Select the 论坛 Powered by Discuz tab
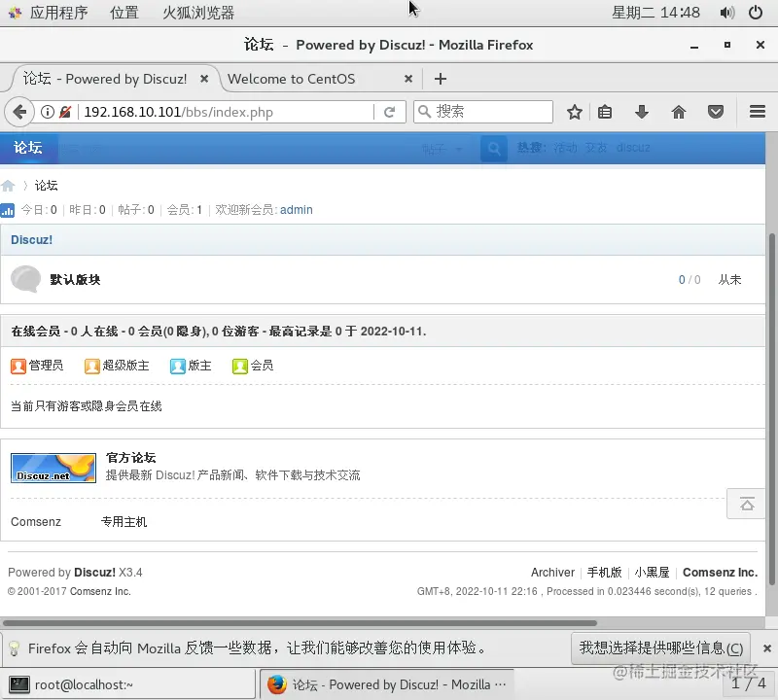 coord(105,79)
